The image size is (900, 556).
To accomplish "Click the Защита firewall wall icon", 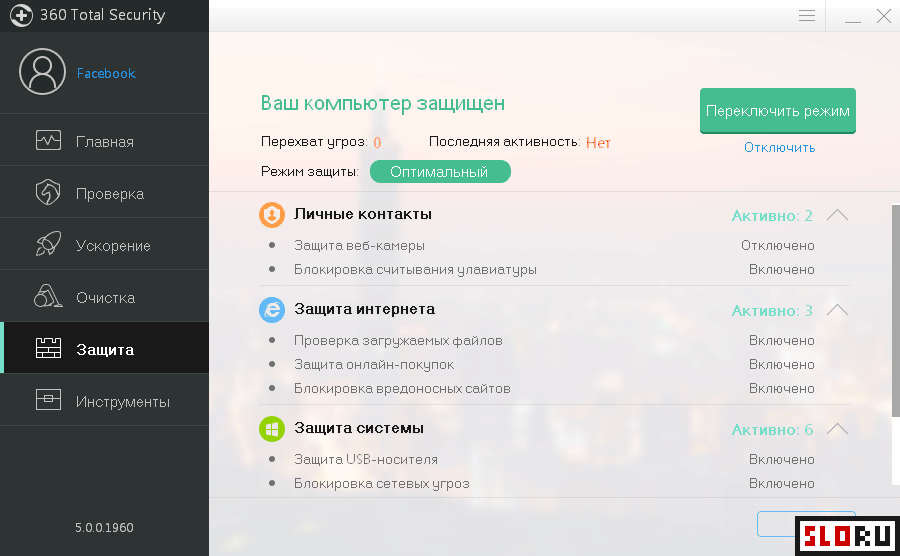I will 48,348.
